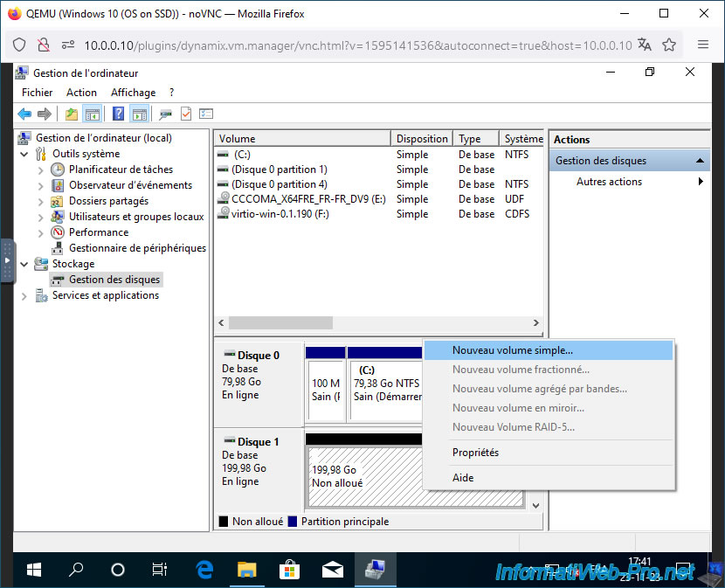Open File Explorer from the taskbar
Viewport: 725px width, 588px height.
point(246,570)
